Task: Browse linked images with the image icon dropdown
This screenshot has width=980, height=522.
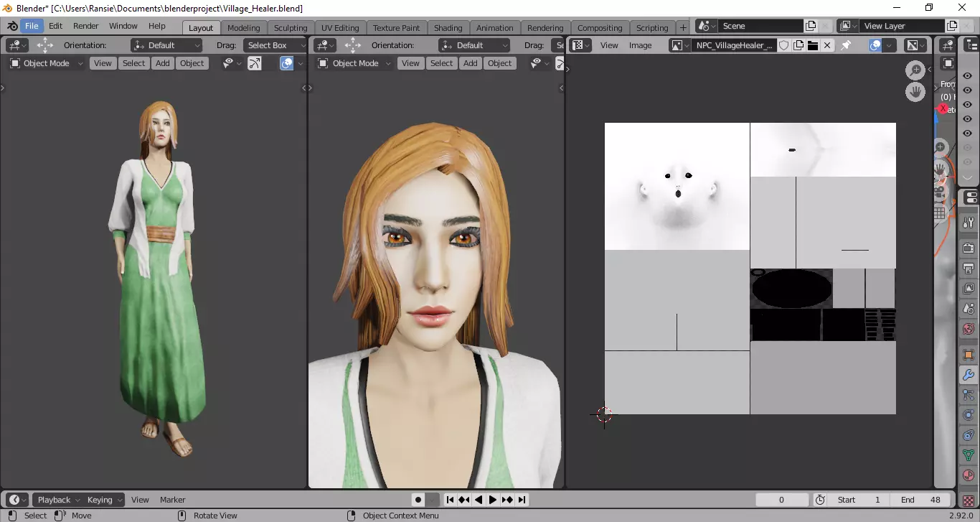Action: (x=679, y=45)
